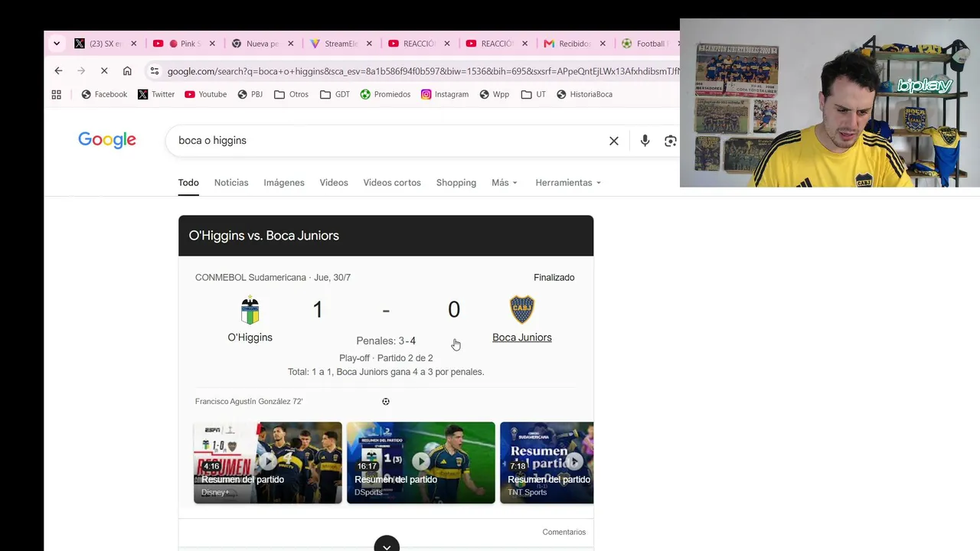Viewport: 980px width, 551px height.
Task: Play the TNT Sports 7:18 summary video
Action: (547, 462)
